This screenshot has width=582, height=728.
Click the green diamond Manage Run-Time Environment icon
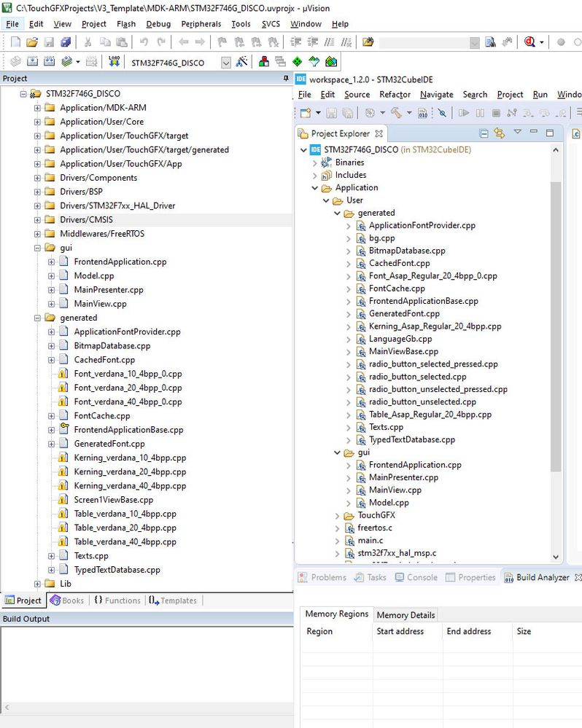click(298, 61)
